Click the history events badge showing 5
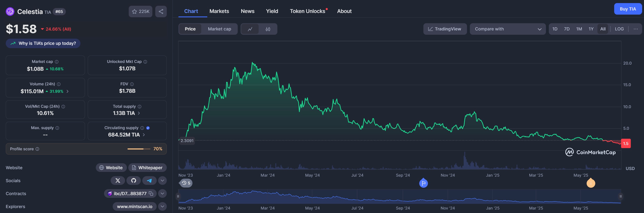The height and width of the screenshot is (213, 644). (186, 183)
